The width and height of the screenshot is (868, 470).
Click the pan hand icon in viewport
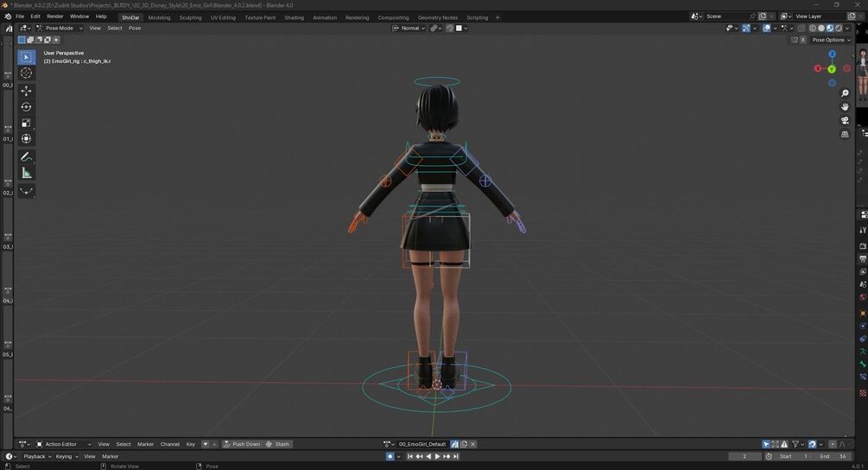tap(845, 107)
